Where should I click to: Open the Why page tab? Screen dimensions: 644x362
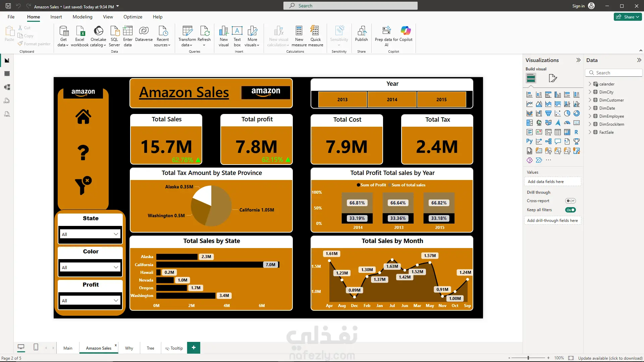tap(129, 348)
